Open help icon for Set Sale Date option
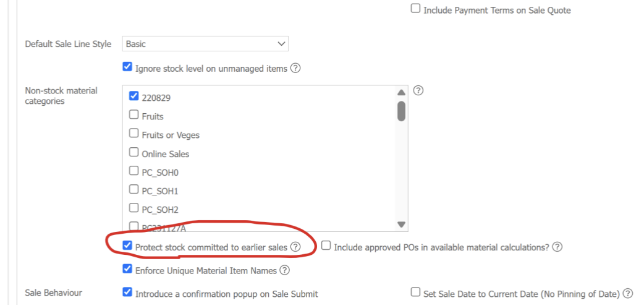The image size is (644, 308). pyautogui.click(x=627, y=294)
